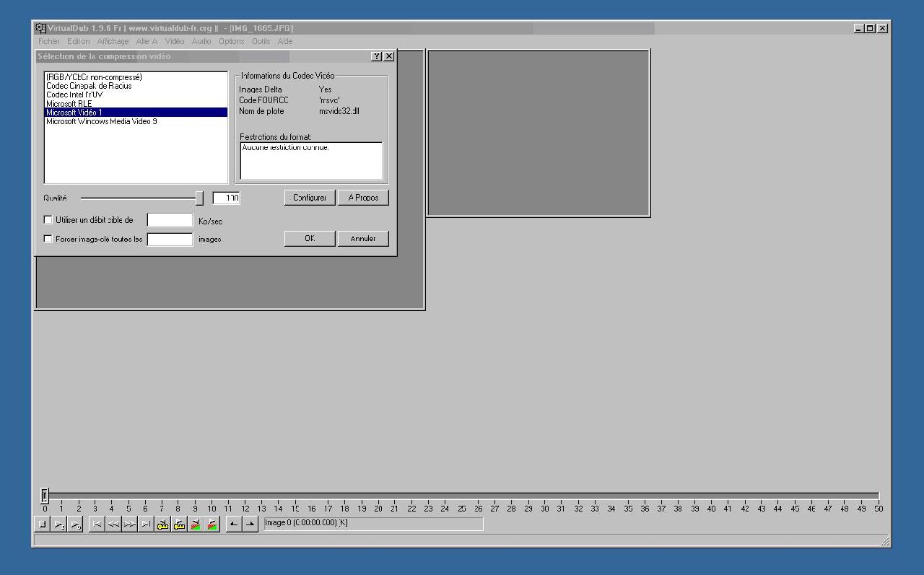Image resolution: width=924 pixels, height=575 pixels.
Task: Select 'Microsoft RLE' in the codec list
Action: (x=136, y=104)
